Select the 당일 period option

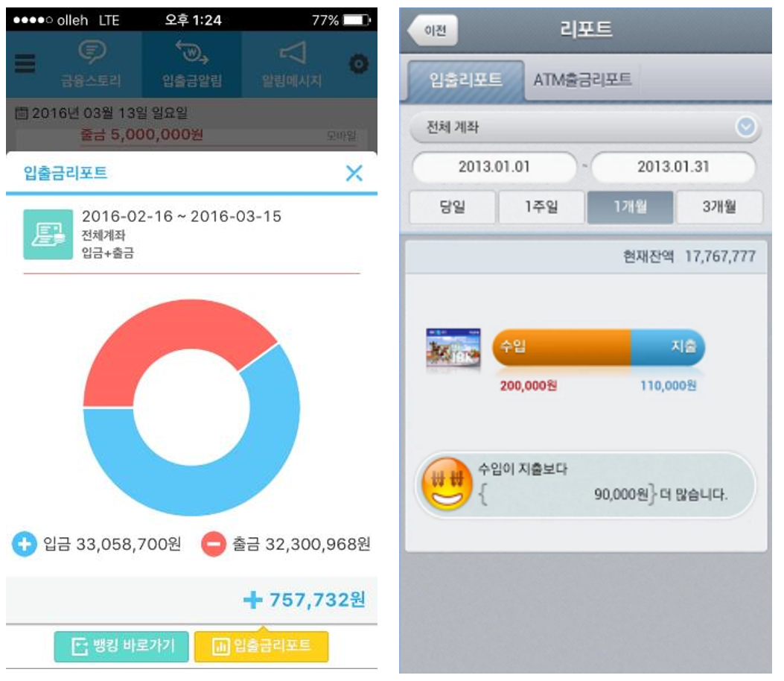pos(452,206)
